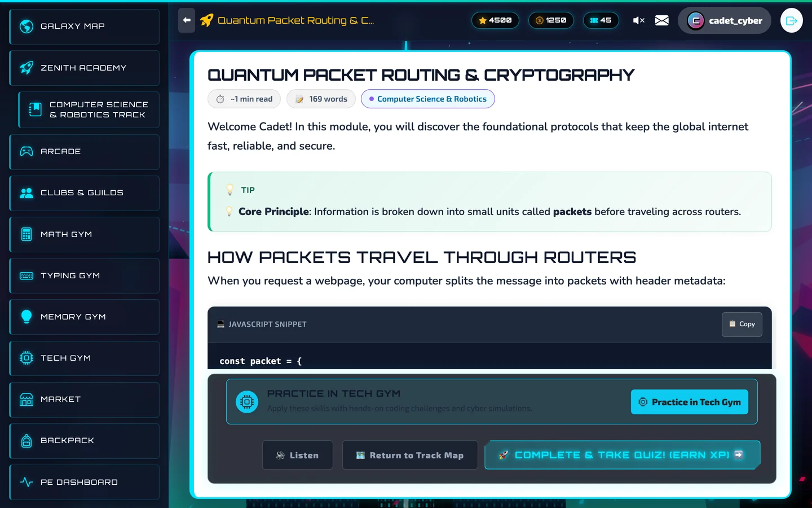
Task: Click the 1250 coins counter
Action: 551,20
